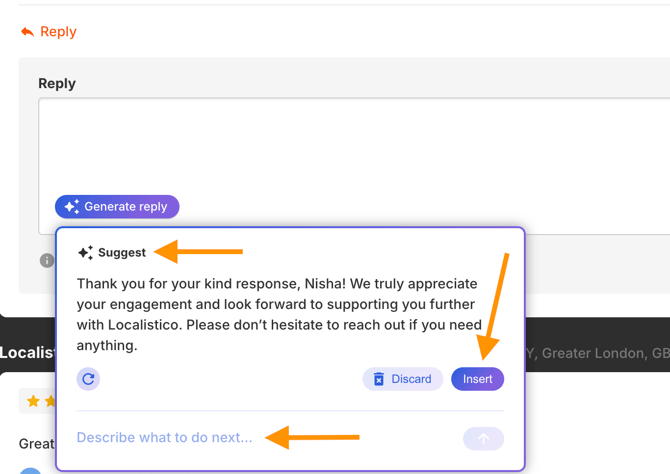Click the gray info icon below the reply box
The image size is (670, 474).
click(x=46, y=260)
